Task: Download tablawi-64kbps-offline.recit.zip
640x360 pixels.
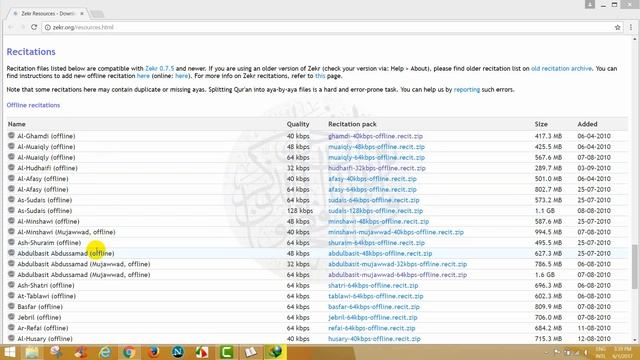Action: tap(376, 296)
